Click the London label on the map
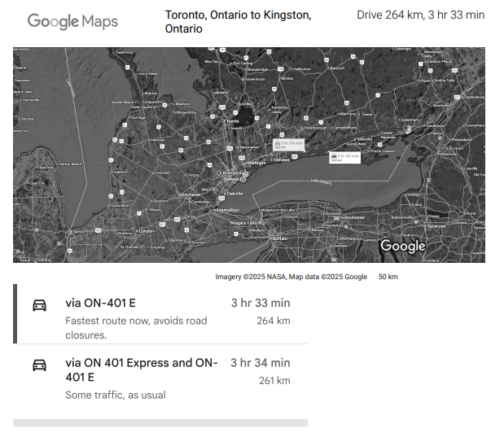This screenshot has height=433, width=504. 147,231
